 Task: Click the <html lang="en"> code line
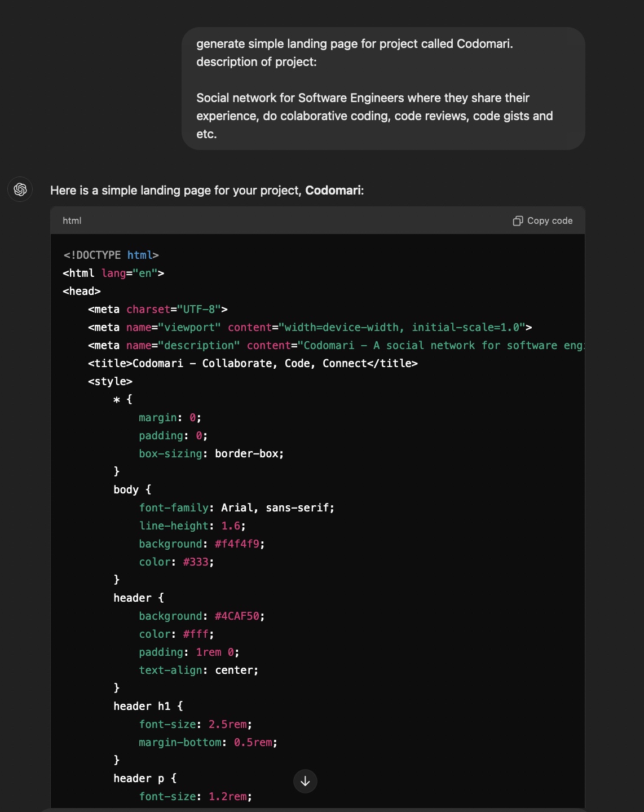[x=113, y=273]
